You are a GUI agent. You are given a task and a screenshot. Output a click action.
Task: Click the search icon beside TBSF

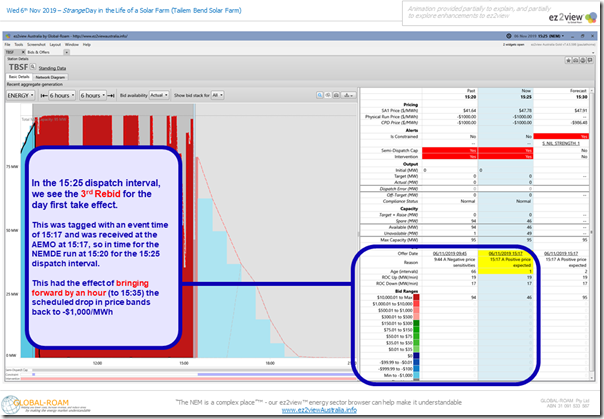(33, 67)
